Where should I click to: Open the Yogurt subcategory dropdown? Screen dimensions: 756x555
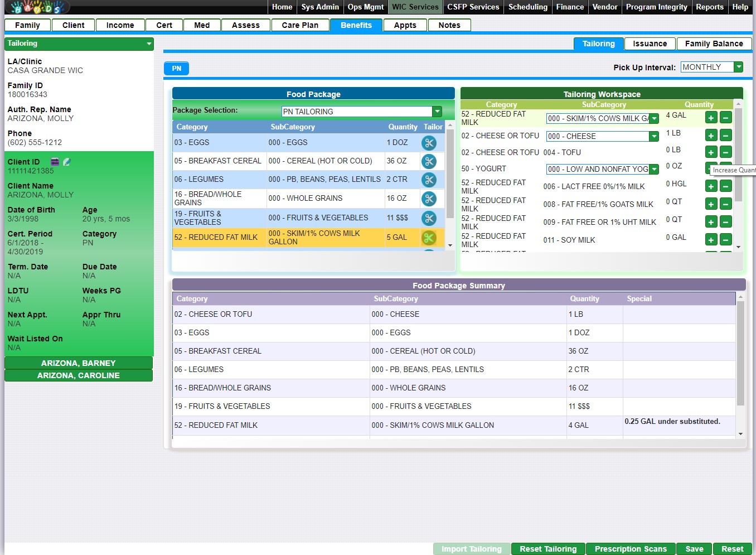654,169
